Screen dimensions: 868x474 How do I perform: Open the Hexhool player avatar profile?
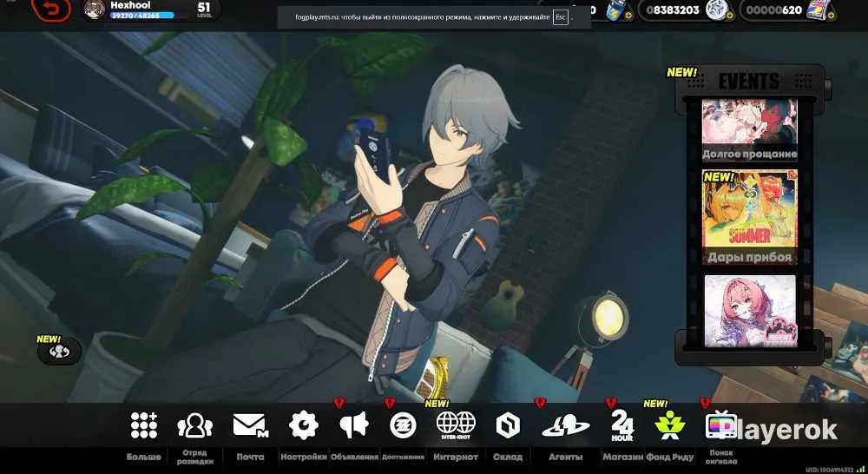[x=95, y=10]
